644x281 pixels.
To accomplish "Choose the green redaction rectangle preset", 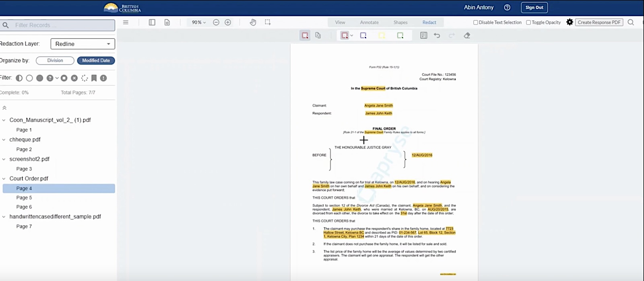I will coord(400,35).
